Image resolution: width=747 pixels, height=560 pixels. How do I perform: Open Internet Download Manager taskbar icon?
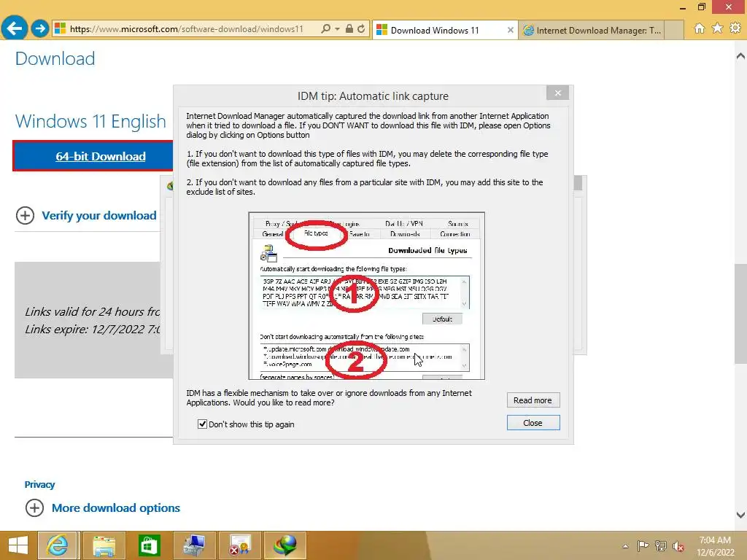285,545
